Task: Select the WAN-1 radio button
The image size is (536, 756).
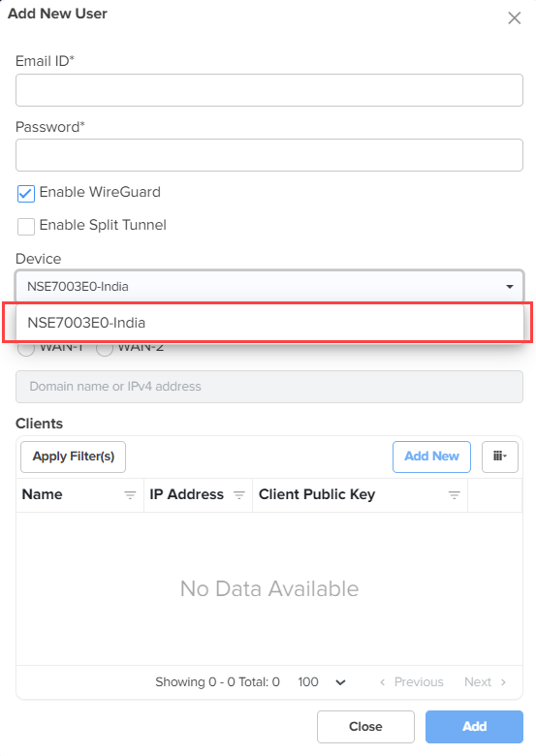Action: coord(26,349)
